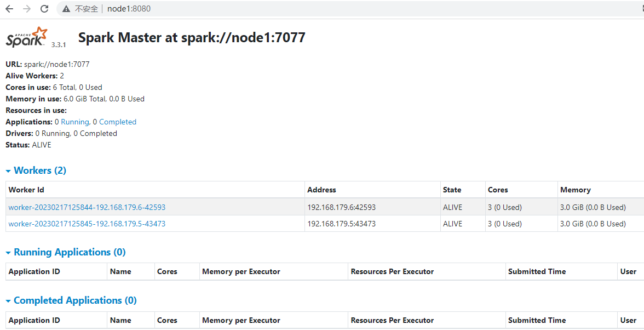Screen dimensions: 644x330
Task: Click the Alive Workers: 2 line
Action: pos(35,76)
